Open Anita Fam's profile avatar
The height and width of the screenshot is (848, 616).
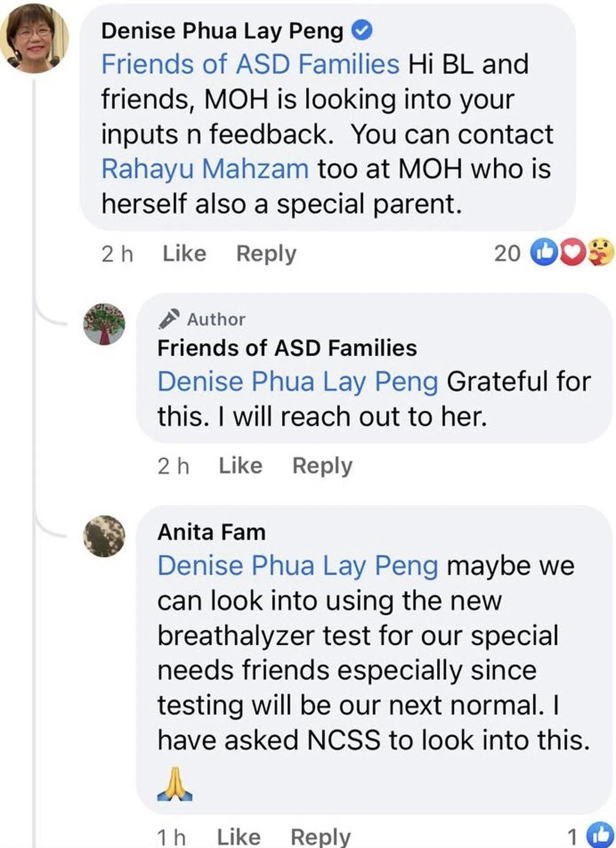point(104,536)
